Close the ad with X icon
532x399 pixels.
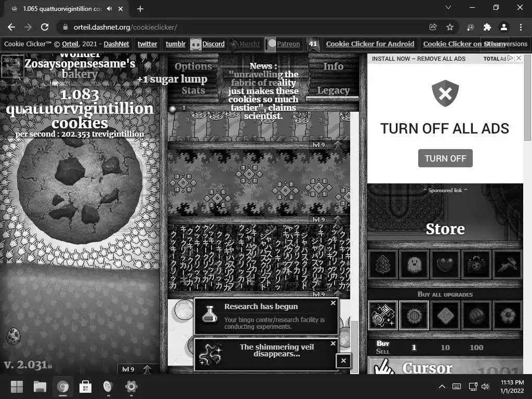[519, 58]
